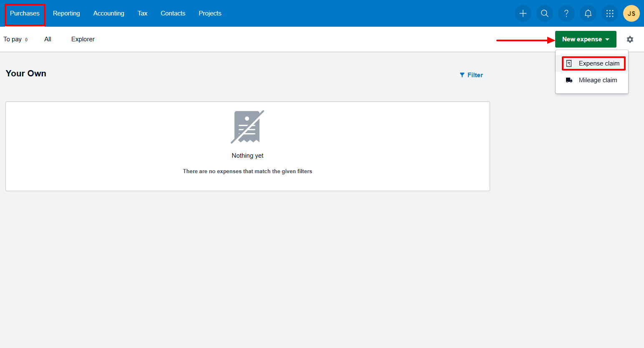Open the Explorer tab
This screenshot has height=348, width=644.
coord(83,39)
